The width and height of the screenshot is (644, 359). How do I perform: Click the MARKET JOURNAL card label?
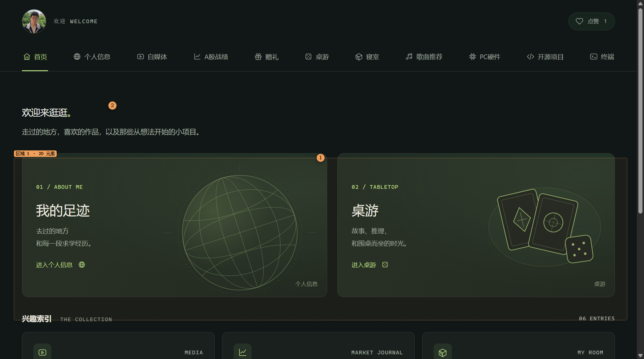click(x=377, y=353)
